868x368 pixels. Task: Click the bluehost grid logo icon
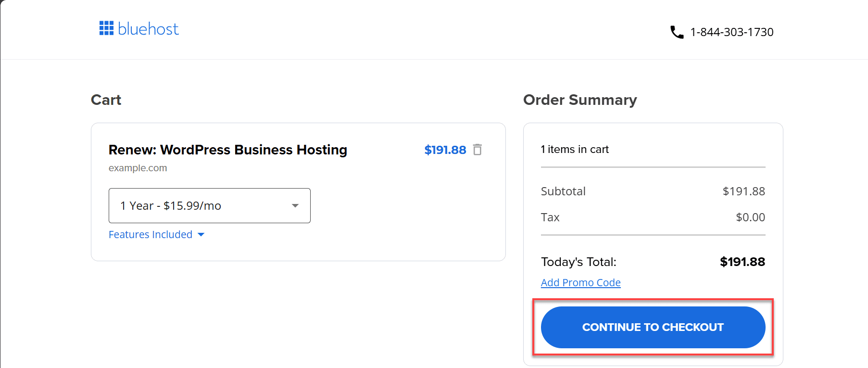point(106,28)
